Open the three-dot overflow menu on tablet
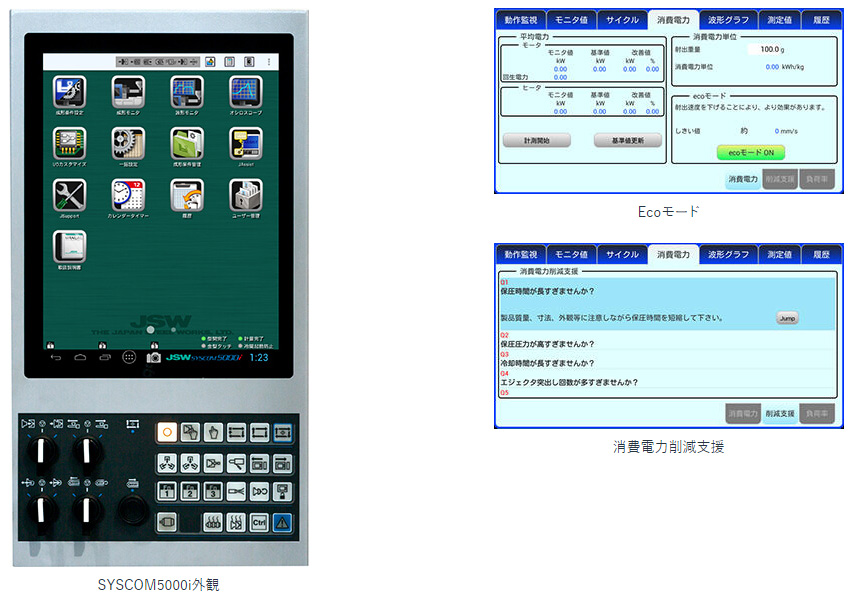The image size is (860, 596). 267,62
